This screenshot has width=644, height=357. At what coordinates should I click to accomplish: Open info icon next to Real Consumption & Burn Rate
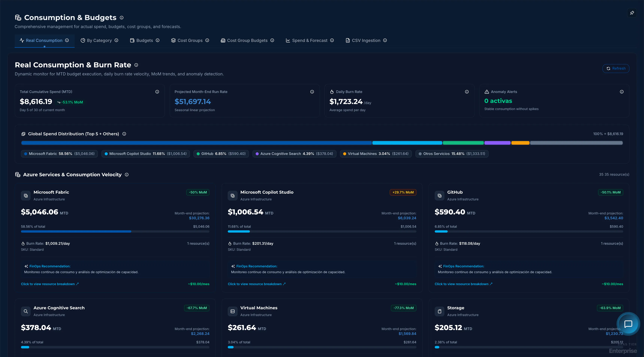pos(136,65)
